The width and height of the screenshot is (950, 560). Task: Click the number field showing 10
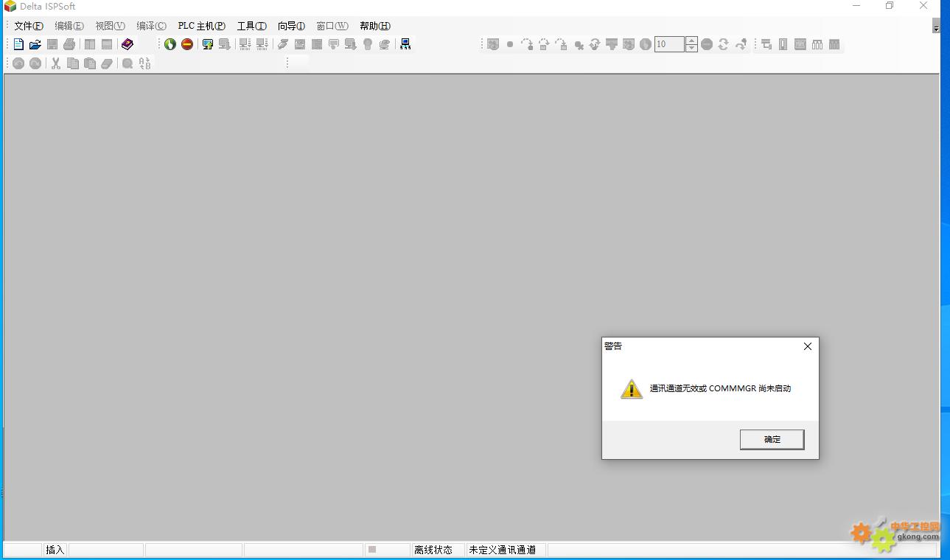669,44
